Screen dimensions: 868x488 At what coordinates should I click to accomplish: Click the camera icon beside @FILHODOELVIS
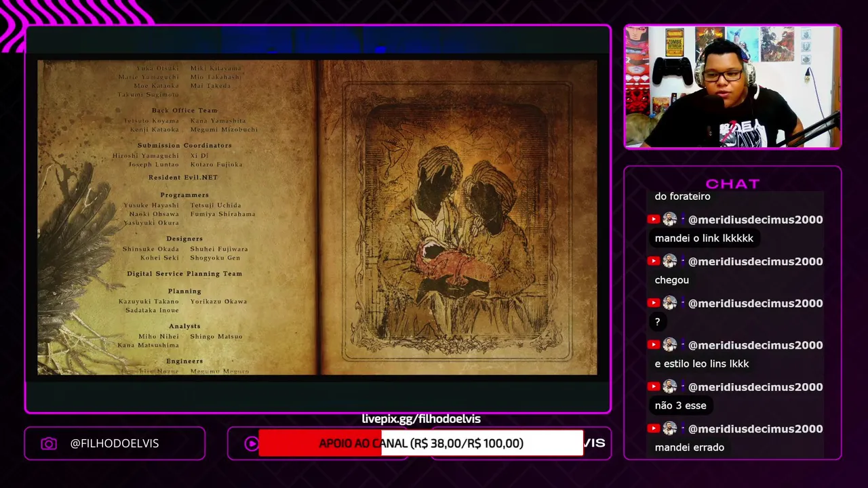tap(49, 443)
